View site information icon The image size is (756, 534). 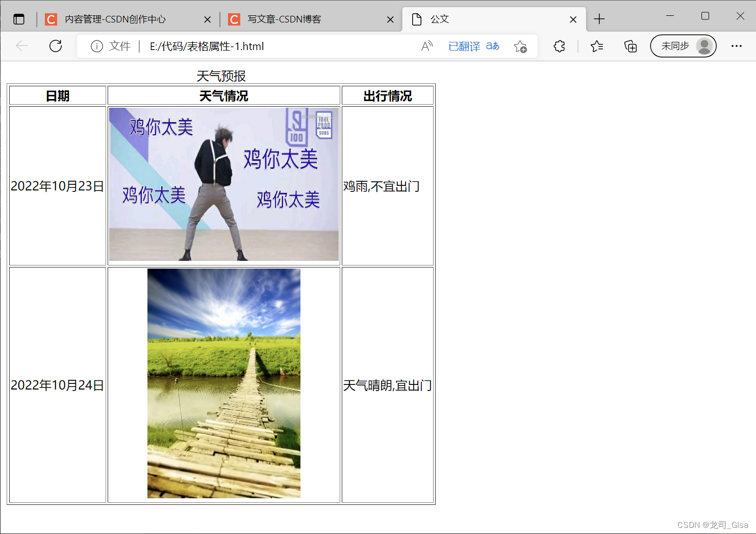pos(96,46)
